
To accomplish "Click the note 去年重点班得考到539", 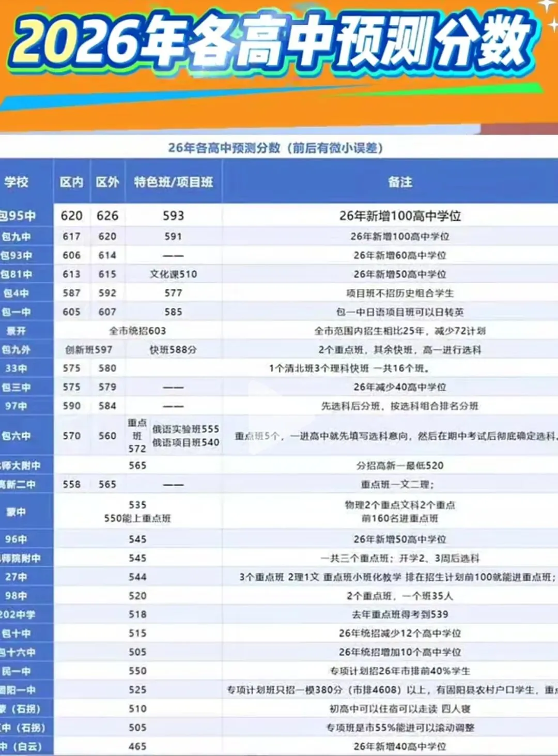I will pos(400,615).
